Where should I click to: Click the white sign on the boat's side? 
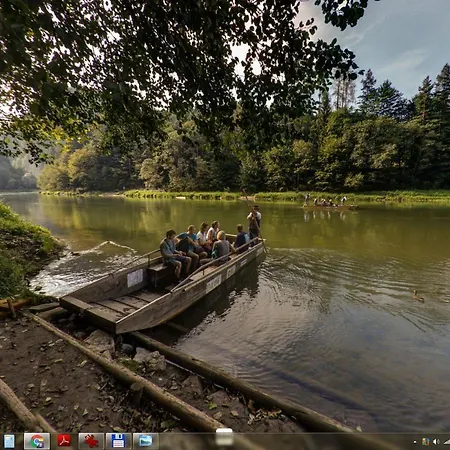(135, 278)
